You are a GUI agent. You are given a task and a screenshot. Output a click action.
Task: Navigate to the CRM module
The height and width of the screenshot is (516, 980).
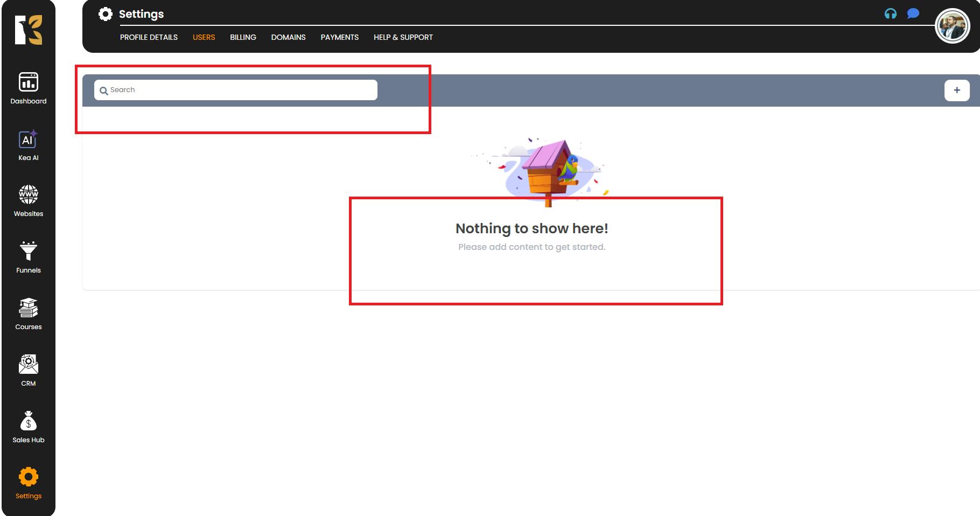coord(29,371)
